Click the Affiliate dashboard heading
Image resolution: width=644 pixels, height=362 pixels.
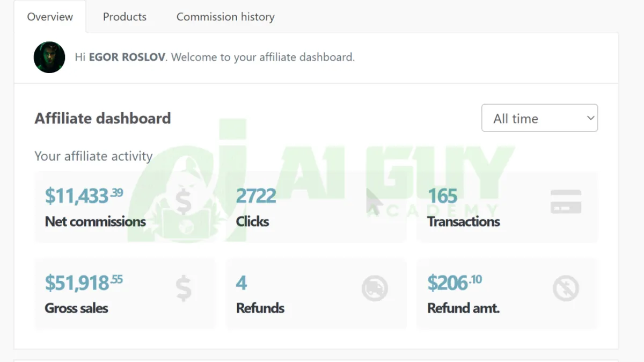tap(103, 118)
